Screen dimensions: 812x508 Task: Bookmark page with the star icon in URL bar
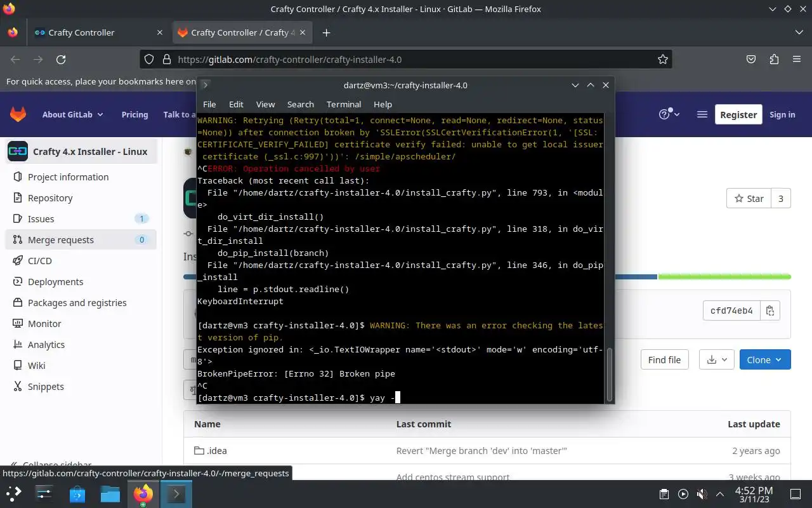pos(663,59)
